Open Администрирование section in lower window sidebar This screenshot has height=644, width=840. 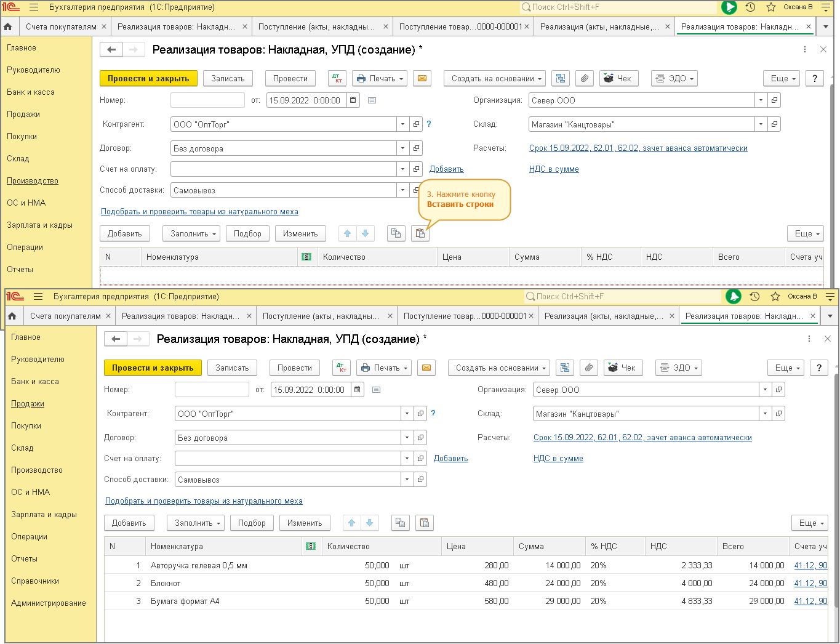point(49,603)
